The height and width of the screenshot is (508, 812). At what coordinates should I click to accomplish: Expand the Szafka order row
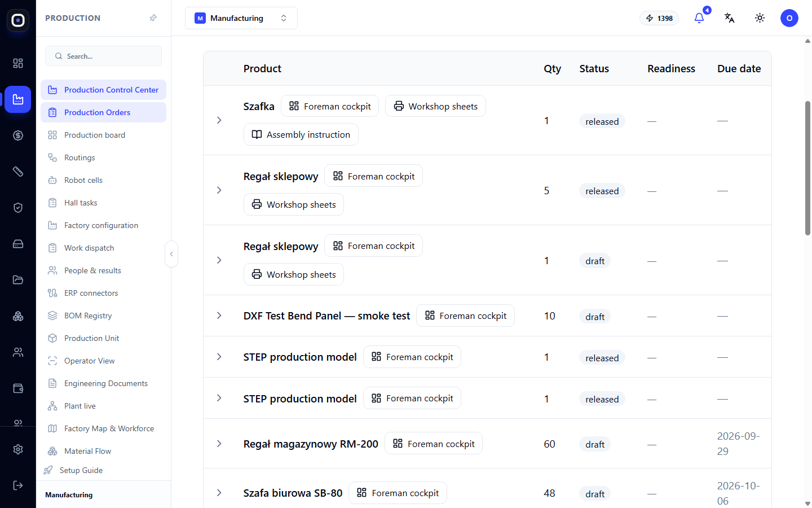pyautogui.click(x=219, y=120)
